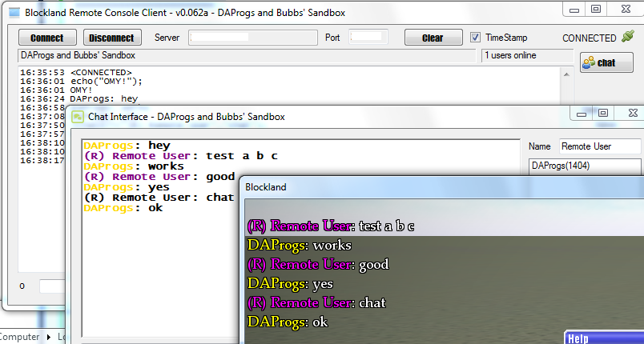Click the Remote Console Client title icon

pos(14,12)
